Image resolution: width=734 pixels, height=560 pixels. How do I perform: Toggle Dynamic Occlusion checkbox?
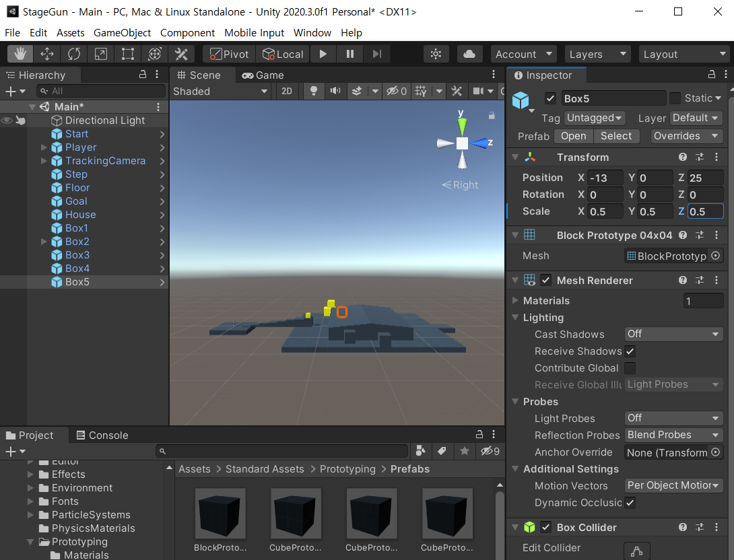[x=630, y=503]
